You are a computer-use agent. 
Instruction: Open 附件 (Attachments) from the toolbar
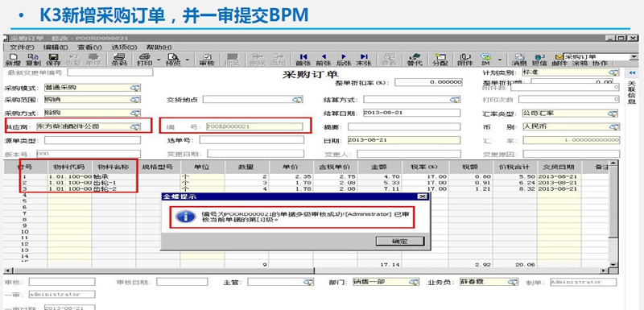tap(465, 60)
